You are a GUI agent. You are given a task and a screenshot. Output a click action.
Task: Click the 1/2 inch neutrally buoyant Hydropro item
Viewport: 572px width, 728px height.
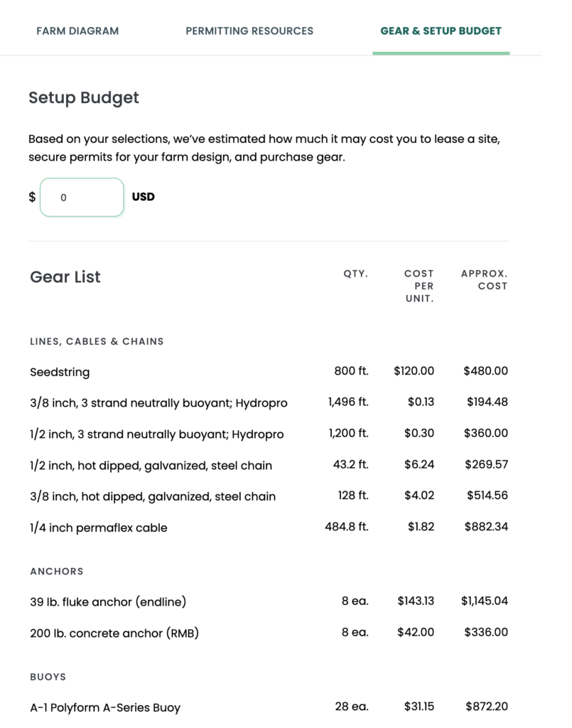(156, 434)
